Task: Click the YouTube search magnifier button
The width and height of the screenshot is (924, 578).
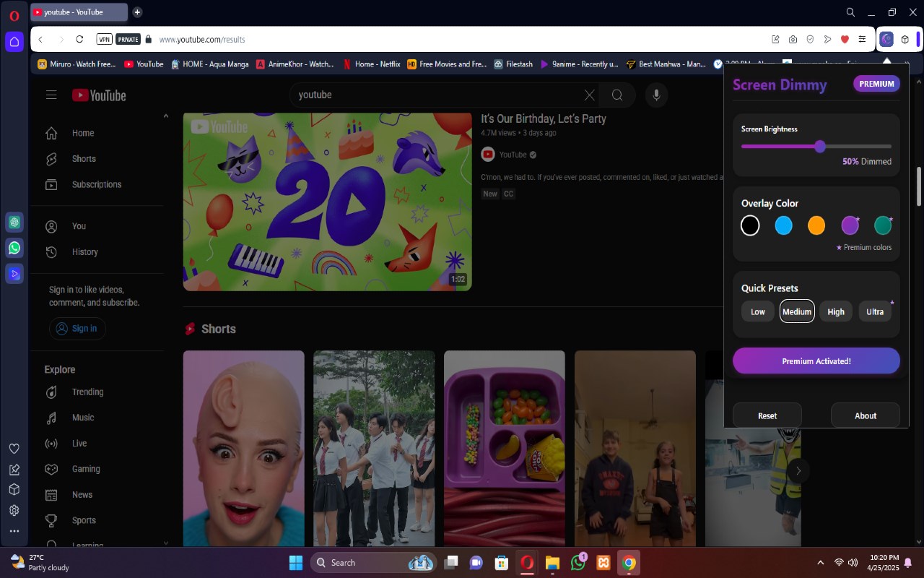Action: click(617, 95)
